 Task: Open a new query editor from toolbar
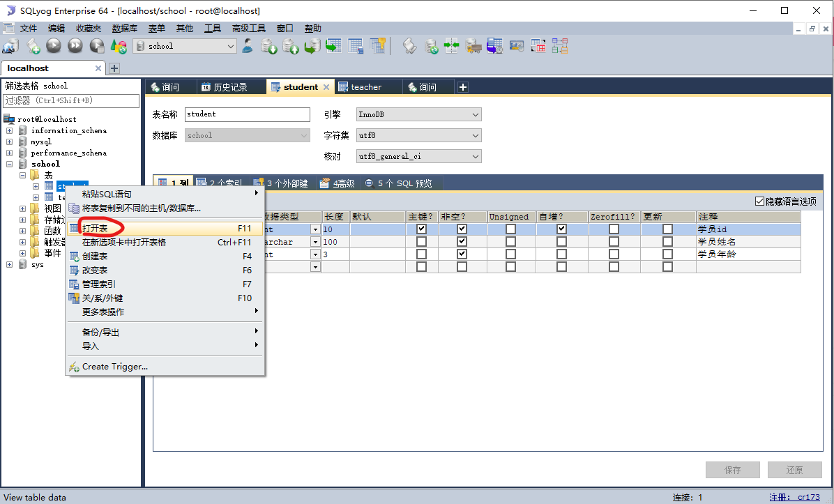point(33,46)
